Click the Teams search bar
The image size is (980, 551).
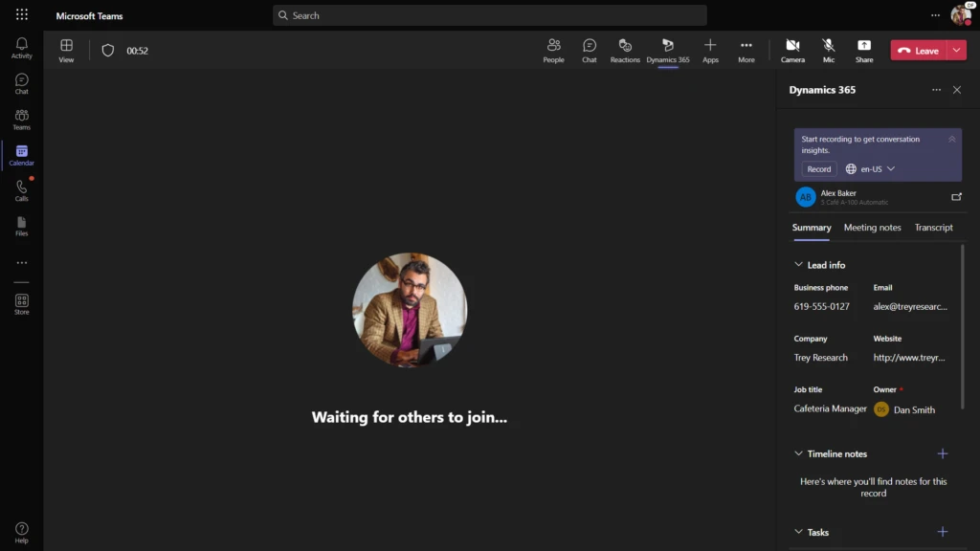click(489, 15)
